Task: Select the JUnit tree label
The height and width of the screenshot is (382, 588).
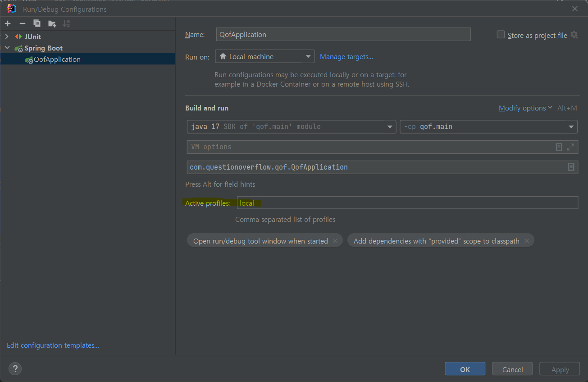Action: (x=33, y=37)
